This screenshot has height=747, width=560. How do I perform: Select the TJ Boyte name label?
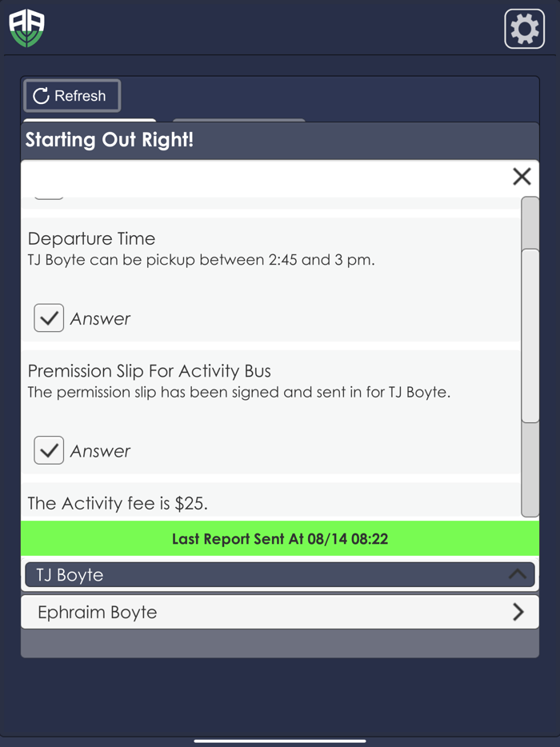click(x=70, y=575)
